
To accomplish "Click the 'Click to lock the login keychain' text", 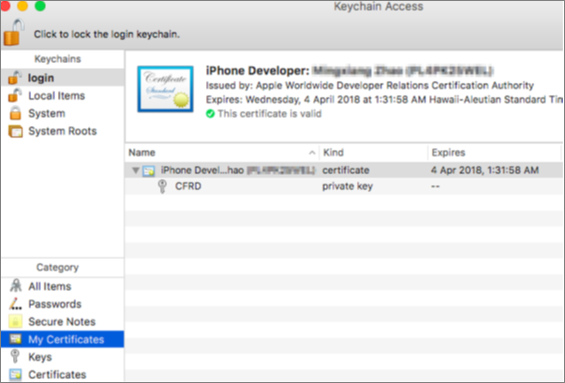I will (107, 34).
